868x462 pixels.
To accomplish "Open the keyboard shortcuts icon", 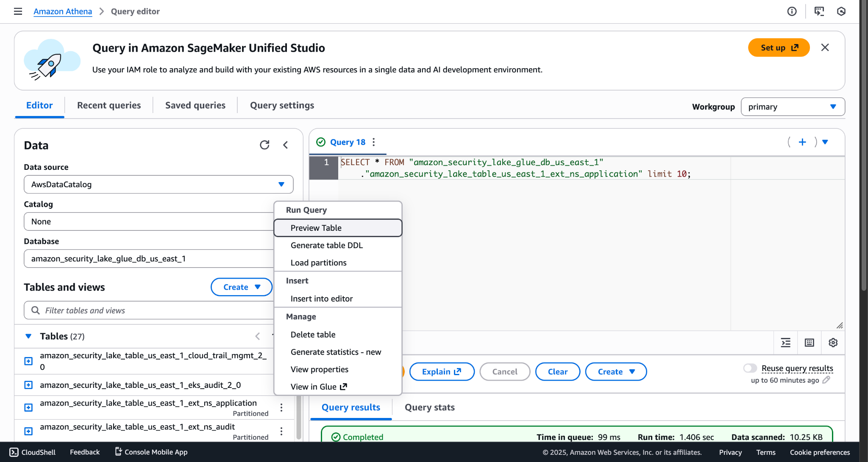I will tap(810, 343).
